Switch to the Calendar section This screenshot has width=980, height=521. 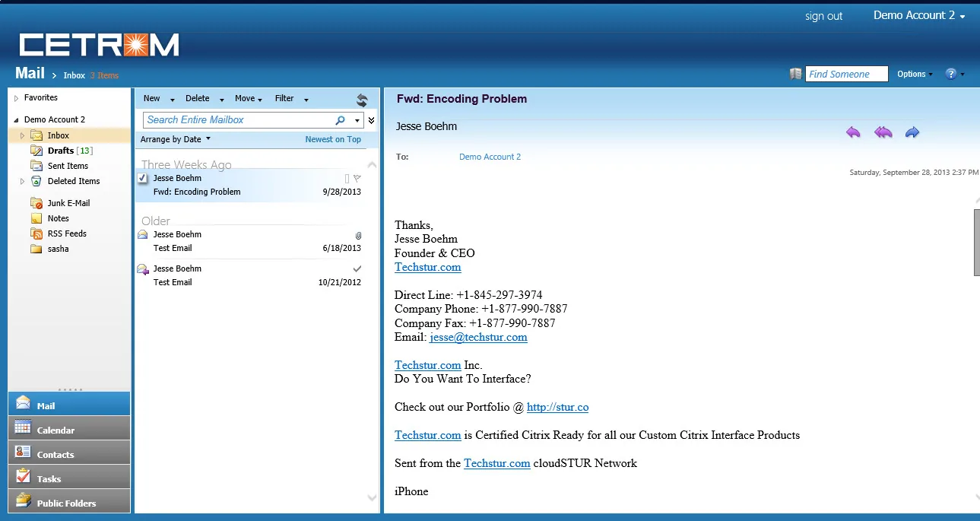pos(69,428)
